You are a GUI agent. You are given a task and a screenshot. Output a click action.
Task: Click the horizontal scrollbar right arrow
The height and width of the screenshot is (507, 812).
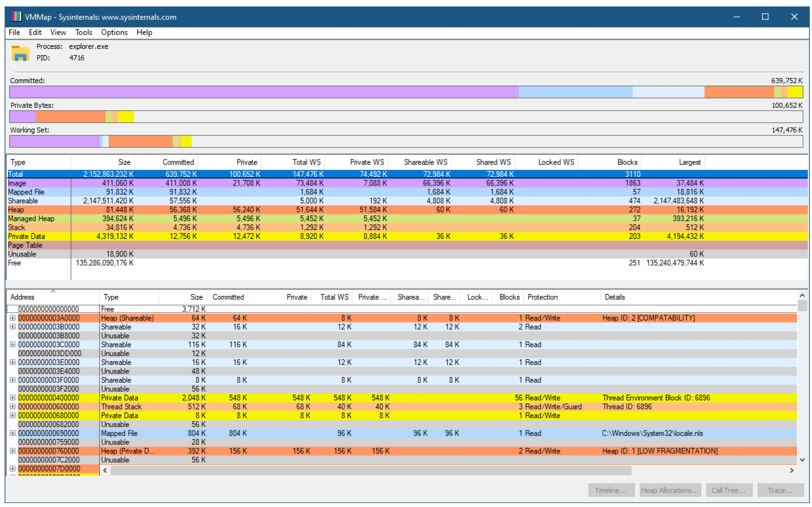pos(792,470)
